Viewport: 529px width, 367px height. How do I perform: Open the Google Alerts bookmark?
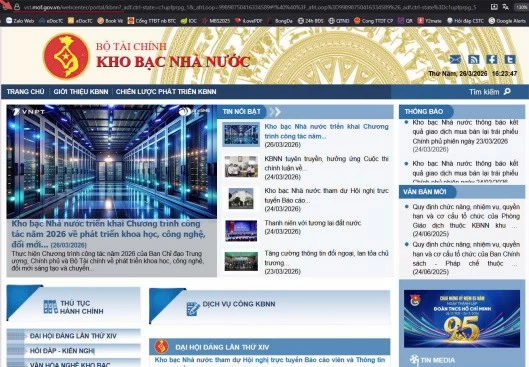click(507, 21)
